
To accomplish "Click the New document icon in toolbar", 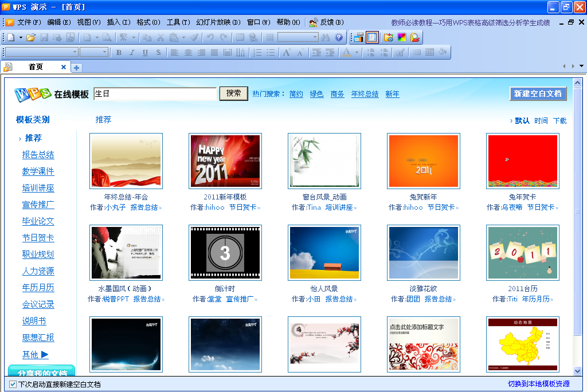I will coord(10,38).
